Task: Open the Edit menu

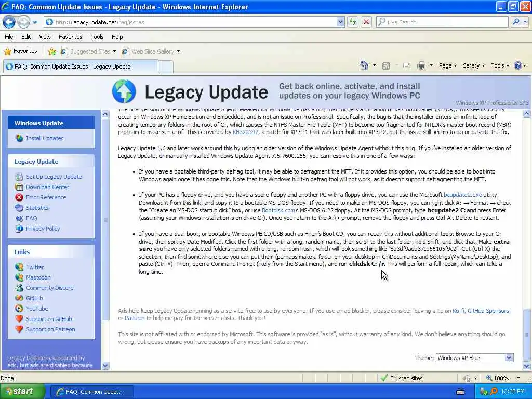Action: [x=26, y=37]
